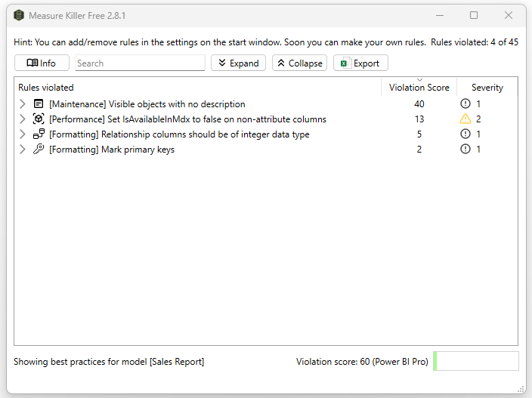Open the Info button
This screenshot has height=398, width=532.
(42, 63)
